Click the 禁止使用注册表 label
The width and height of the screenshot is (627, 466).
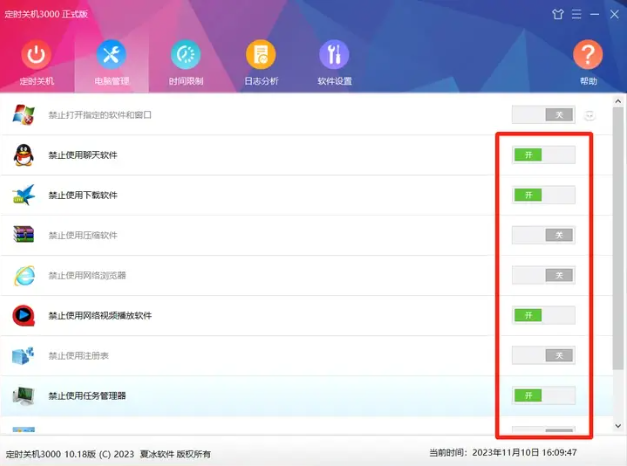[78, 356]
